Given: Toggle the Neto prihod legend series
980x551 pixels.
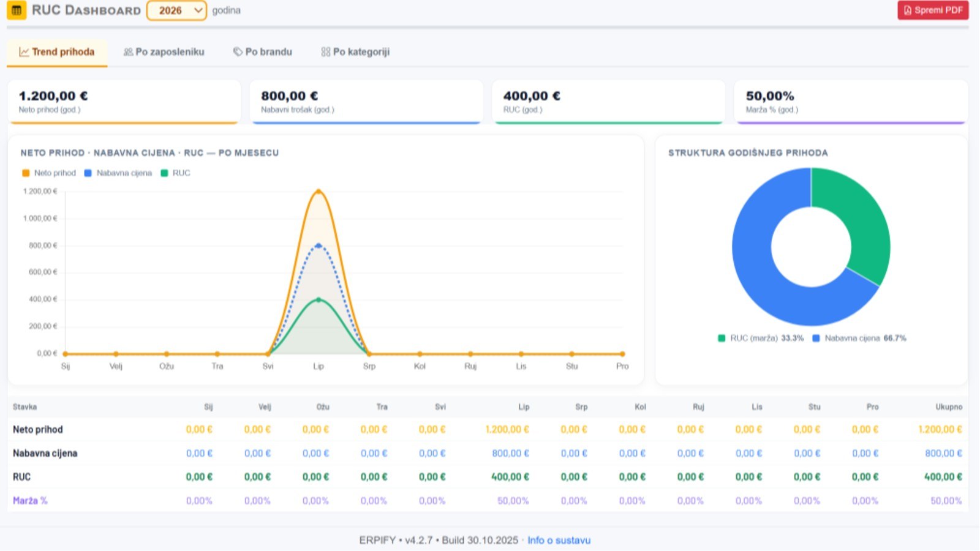Looking at the screenshot, I should click(49, 173).
